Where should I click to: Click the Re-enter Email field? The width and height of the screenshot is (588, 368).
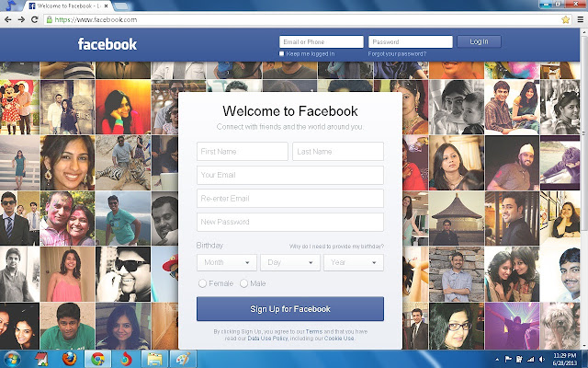(x=290, y=199)
